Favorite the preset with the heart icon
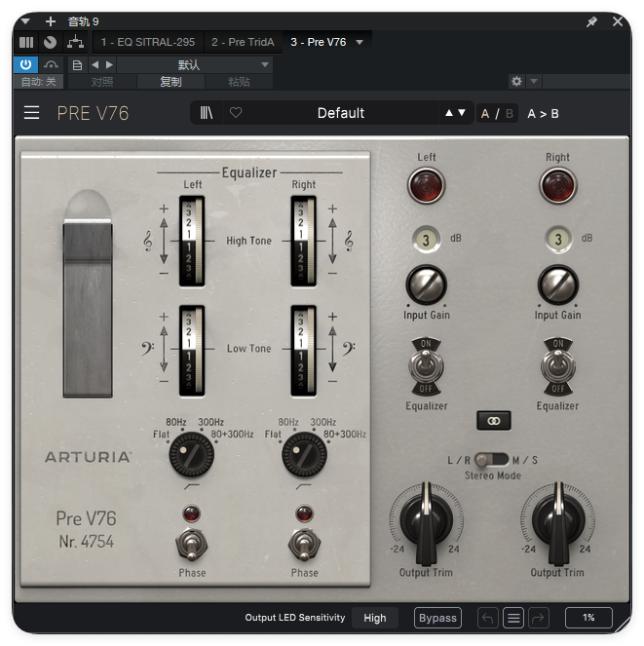This screenshot has height=646, width=644. [x=236, y=112]
